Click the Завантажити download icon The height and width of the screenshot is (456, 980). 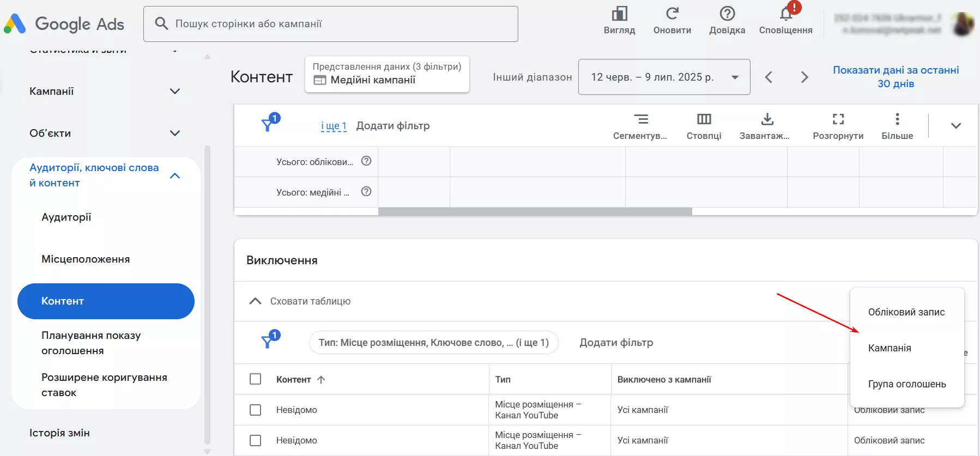(x=767, y=119)
